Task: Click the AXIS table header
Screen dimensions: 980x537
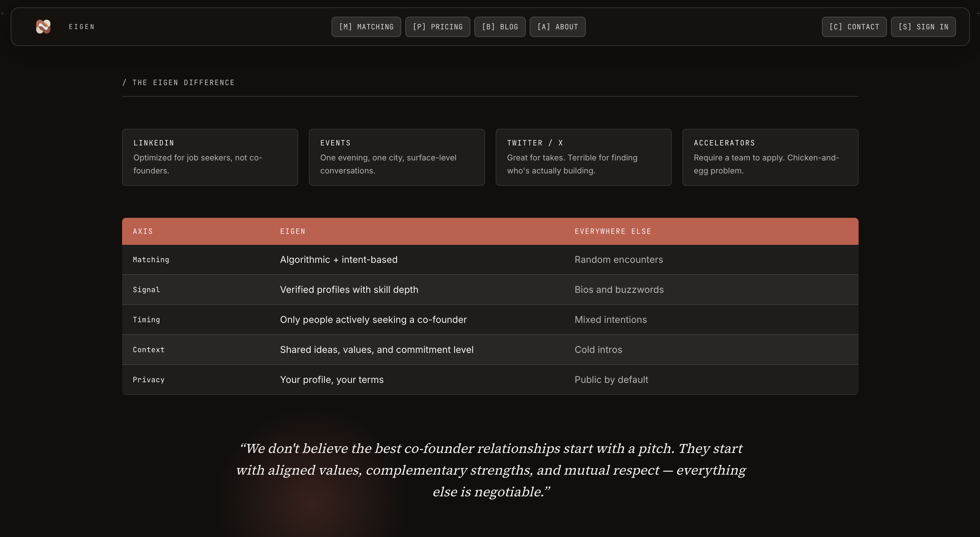Action: click(x=143, y=231)
